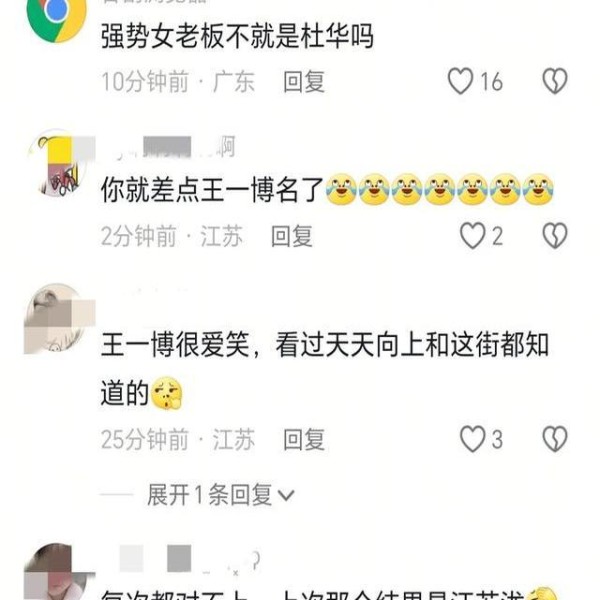
Task: Tap the crying-laugh emoji row
Action: click(440, 189)
